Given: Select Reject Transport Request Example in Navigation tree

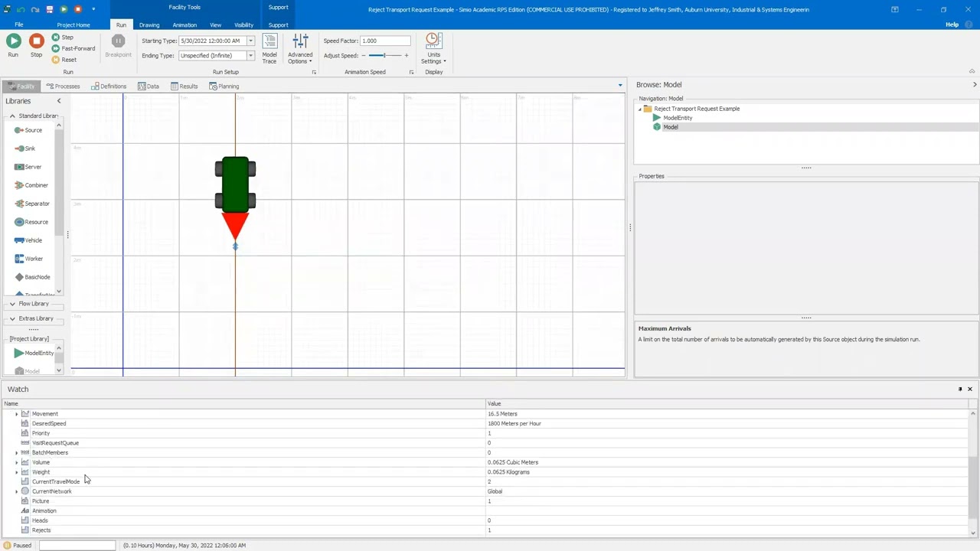Looking at the screenshot, I should [697, 109].
